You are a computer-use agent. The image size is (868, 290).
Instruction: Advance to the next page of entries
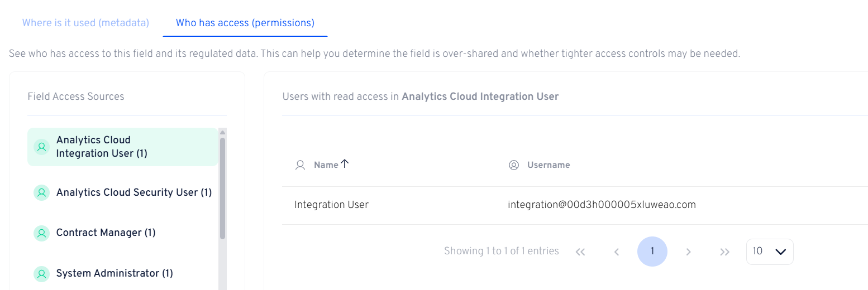(x=688, y=252)
